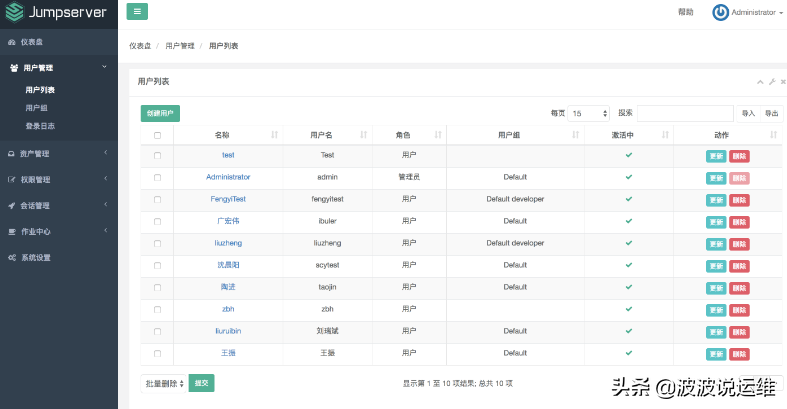
Task: Open 用户组 in the sidebar submenu
Action: [36, 108]
